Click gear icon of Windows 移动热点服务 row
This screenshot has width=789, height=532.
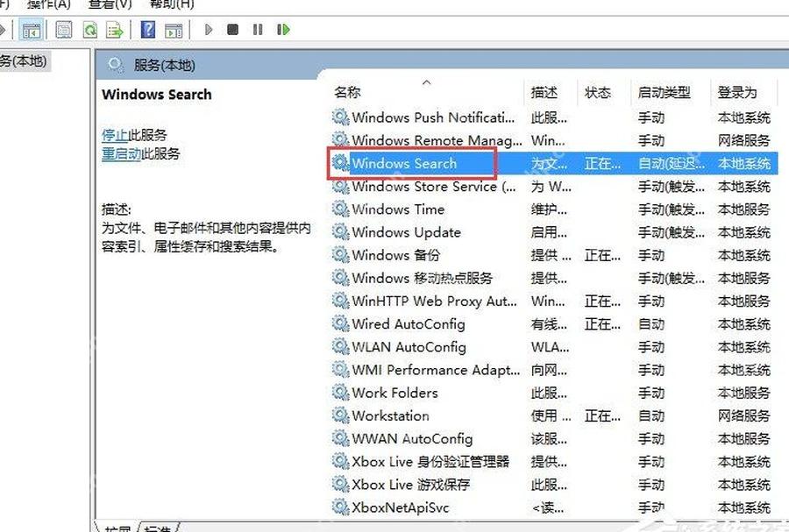click(341, 278)
